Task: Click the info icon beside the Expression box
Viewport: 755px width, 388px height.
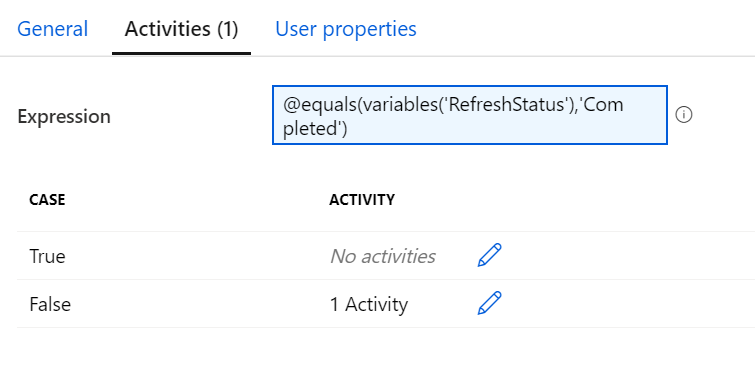Action: [x=684, y=115]
